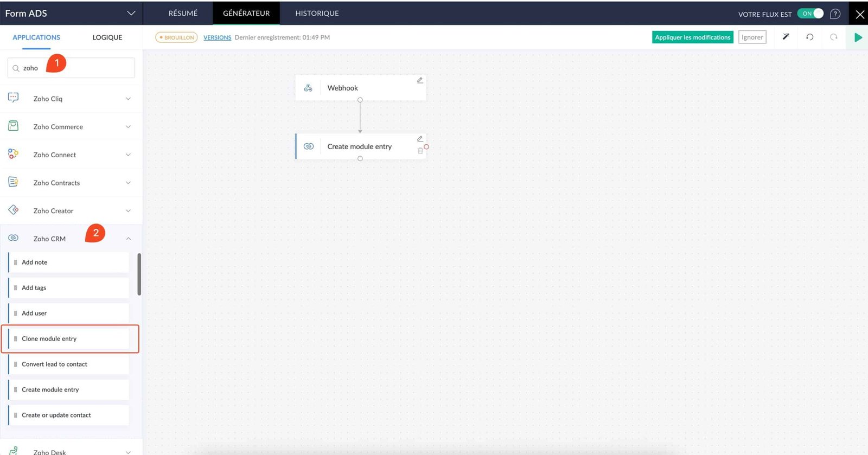Open the LOGIQUE tab
Screen dimensions: 868x455
point(107,37)
